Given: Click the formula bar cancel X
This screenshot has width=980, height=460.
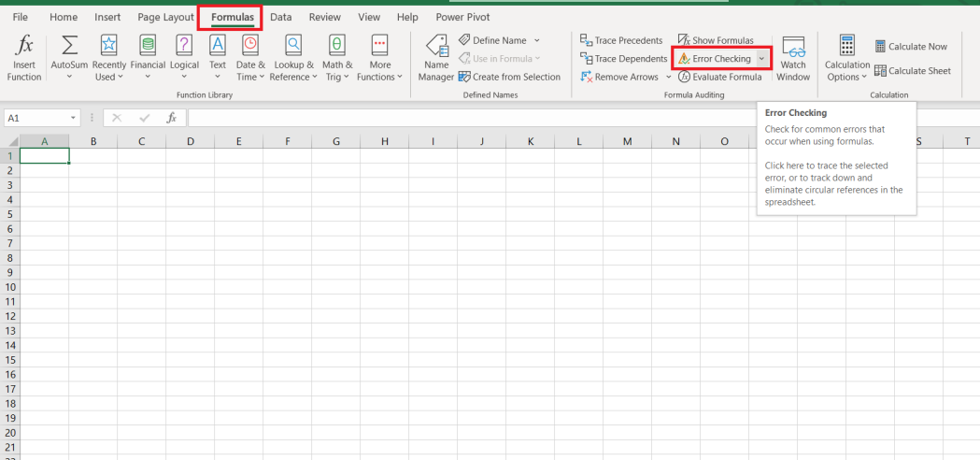Looking at the screenshot, I should [117, 118].
